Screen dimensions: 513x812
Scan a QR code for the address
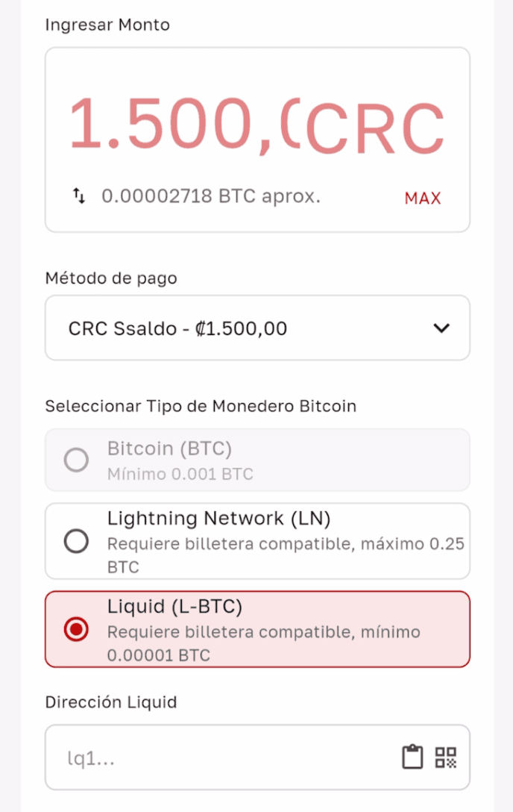click(446, 757)
